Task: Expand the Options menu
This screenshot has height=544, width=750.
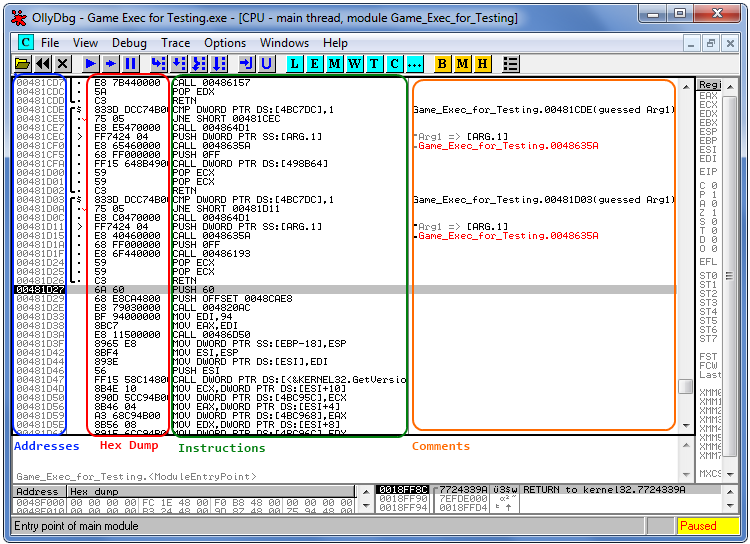Action: point(225,43)
